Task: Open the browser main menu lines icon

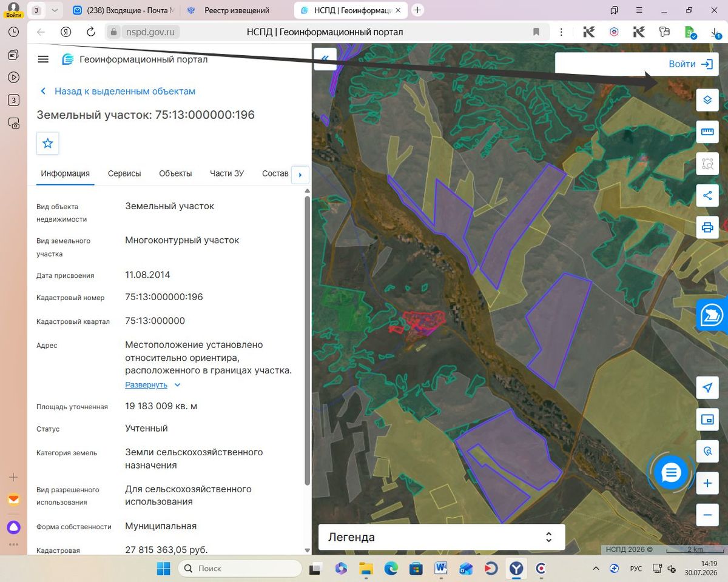Action: [639, 10]
